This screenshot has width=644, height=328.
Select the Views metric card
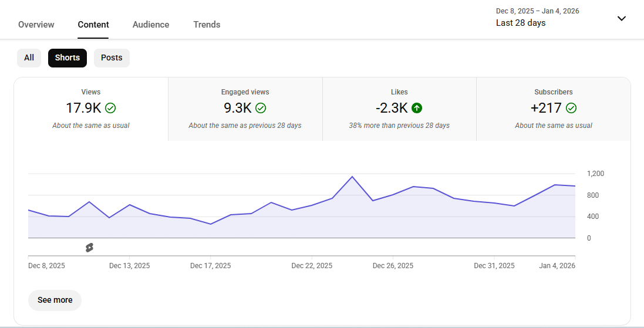point(91,109)
